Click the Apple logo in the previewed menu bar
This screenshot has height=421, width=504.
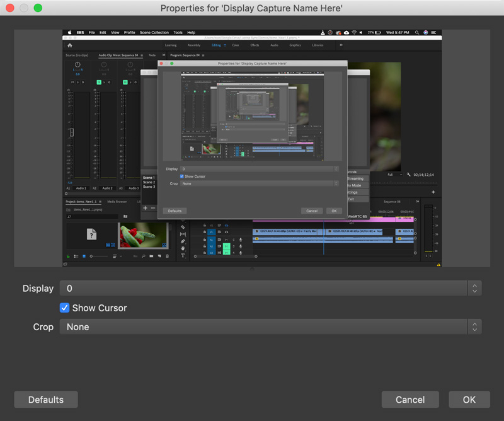[x=69, y=33]
